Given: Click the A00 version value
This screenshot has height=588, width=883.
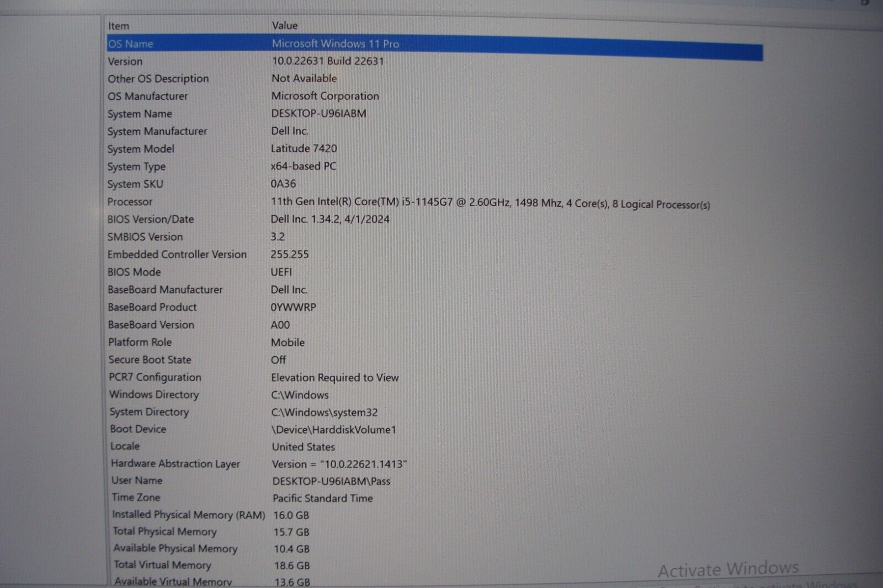Looking at the screenshot, I should tap(280, 325).
